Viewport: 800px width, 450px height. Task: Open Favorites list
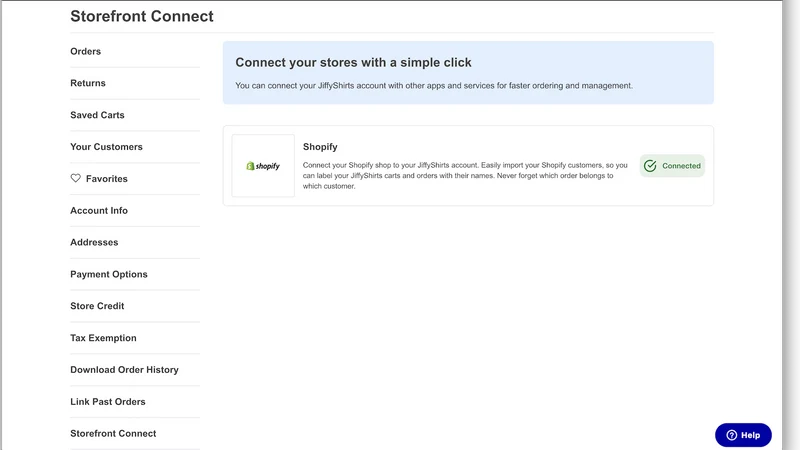coord(107,179)
